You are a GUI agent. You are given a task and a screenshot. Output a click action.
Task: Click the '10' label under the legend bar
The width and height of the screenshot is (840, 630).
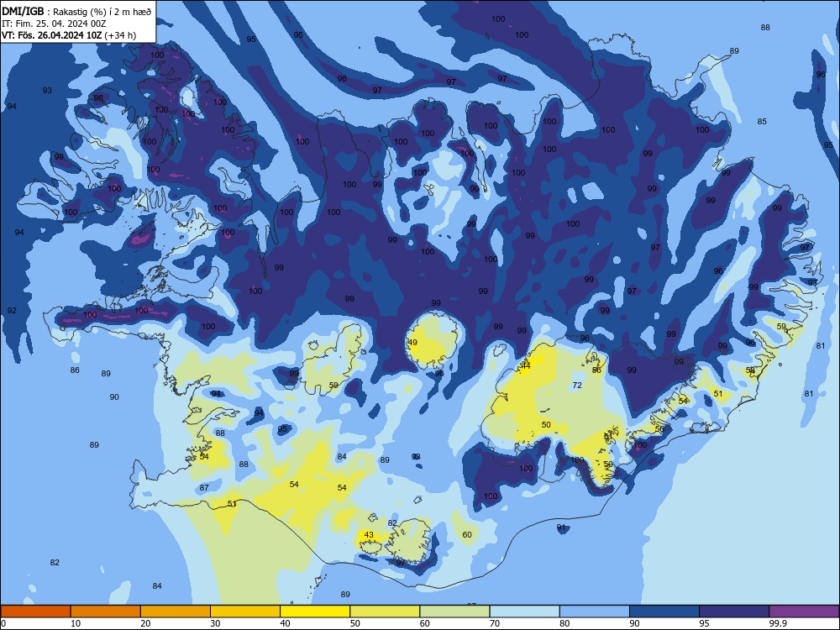click(76, 623)
